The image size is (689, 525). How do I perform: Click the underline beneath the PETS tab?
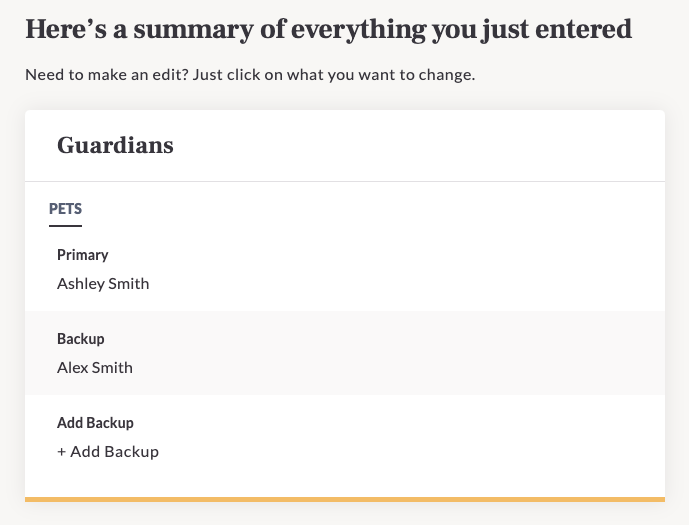pyautogui.click(x=65, y=226)
